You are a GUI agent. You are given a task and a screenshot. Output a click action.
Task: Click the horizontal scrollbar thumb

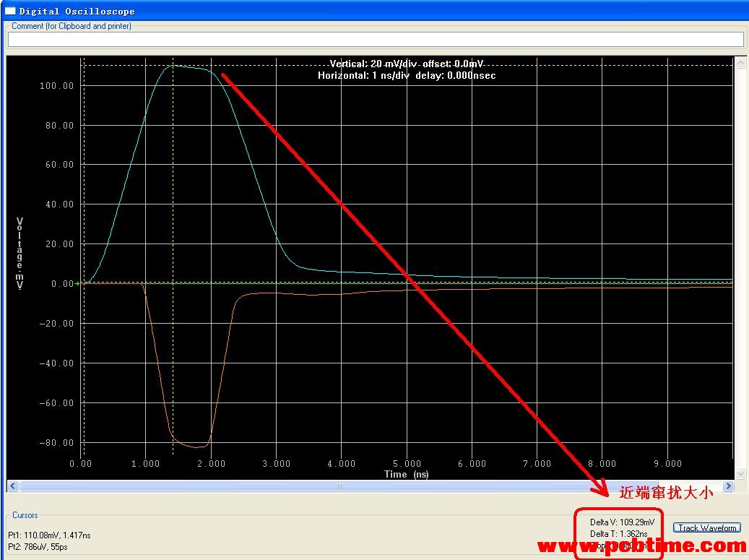tap(339, 486)
